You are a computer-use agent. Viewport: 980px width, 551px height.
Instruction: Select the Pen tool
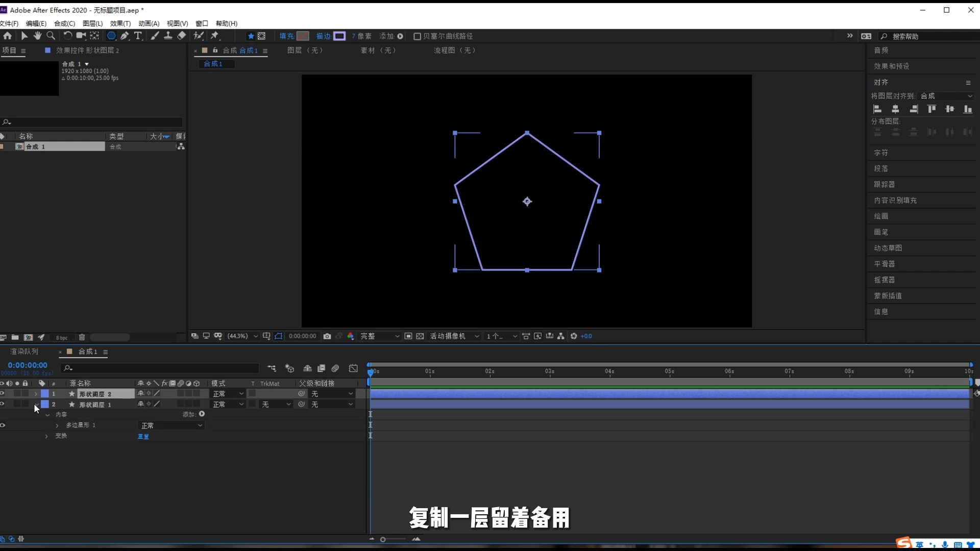[x=125, y=36]
